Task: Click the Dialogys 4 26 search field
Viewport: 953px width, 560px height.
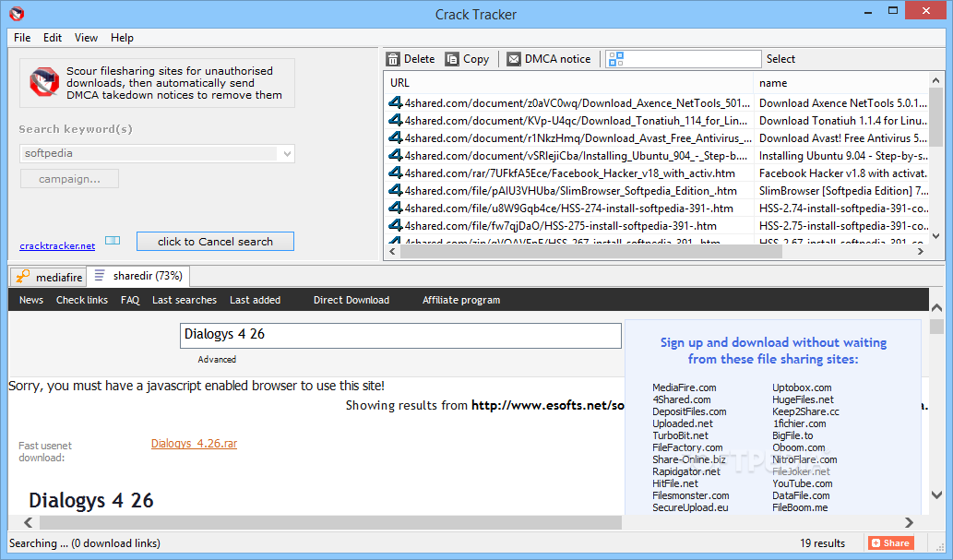Action: pyautogui.click(x=400, y=336)
